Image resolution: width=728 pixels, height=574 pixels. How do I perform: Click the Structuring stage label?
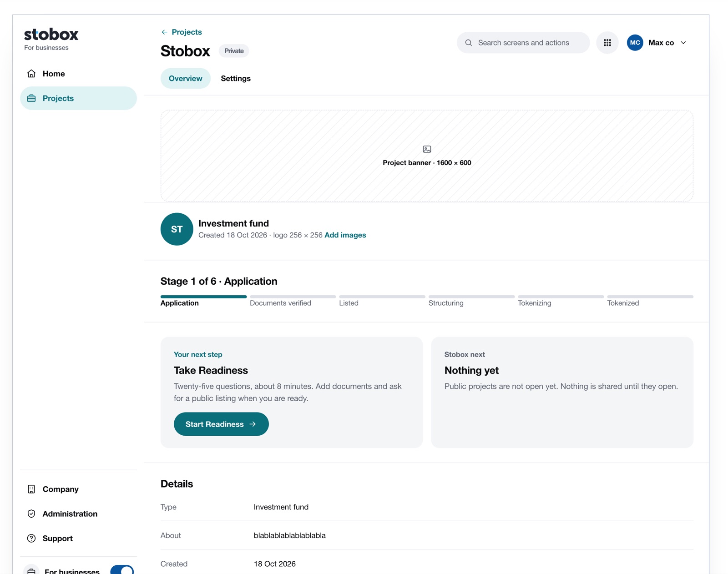pos(446,303)
